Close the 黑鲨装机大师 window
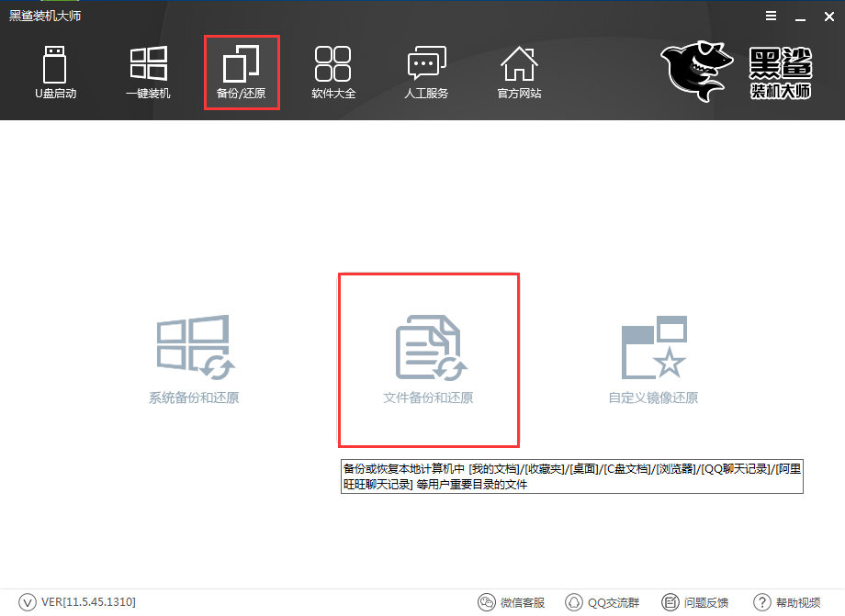 (x=826, y=17)
